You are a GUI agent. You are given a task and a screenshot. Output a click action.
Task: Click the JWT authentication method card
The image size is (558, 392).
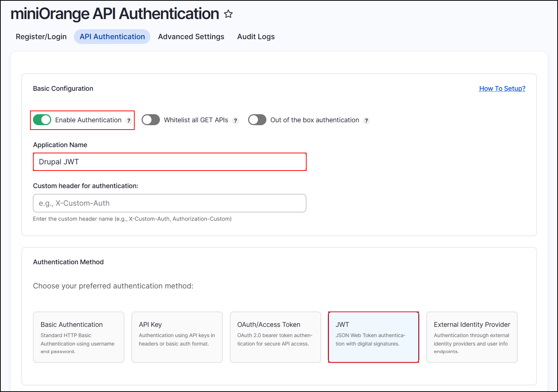point(373,337)
